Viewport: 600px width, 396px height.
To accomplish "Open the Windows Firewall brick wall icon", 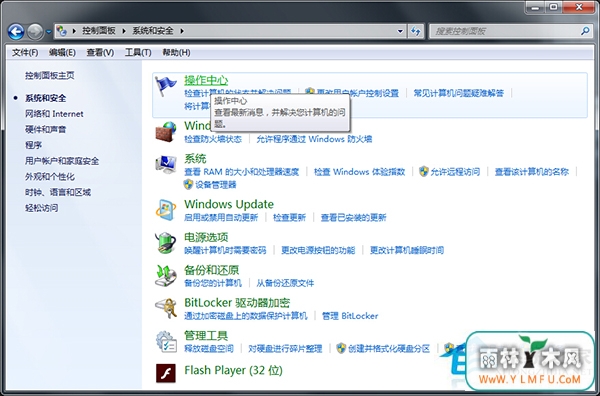I will [x=166, y=132].
